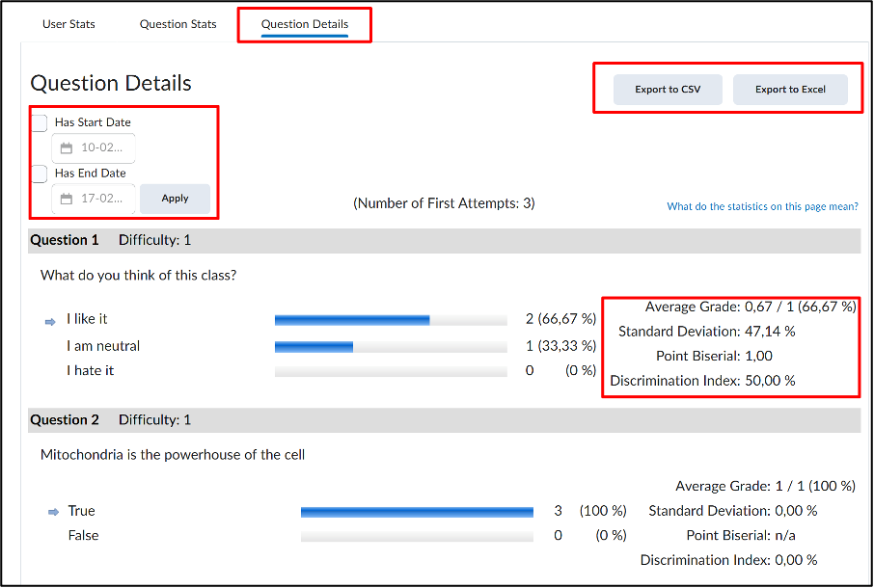
Task: Click Apply to filter by dates
Action: click(x=175, y=199)
